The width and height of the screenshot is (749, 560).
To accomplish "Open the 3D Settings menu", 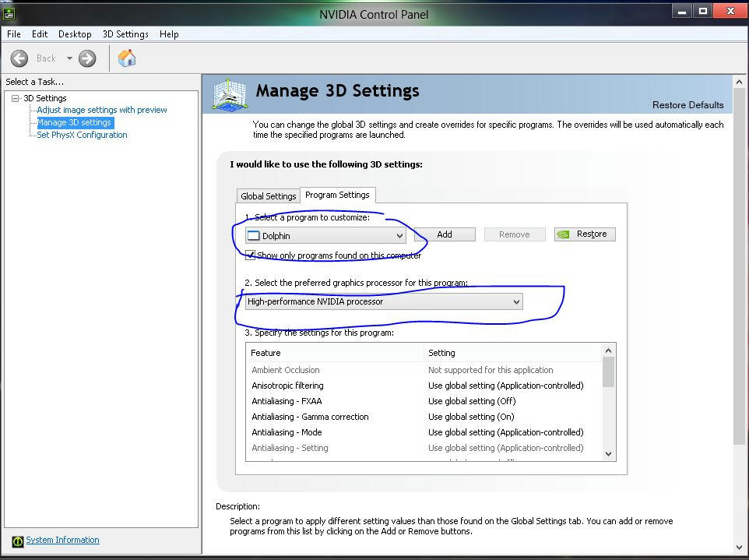I will coord(125,34).
